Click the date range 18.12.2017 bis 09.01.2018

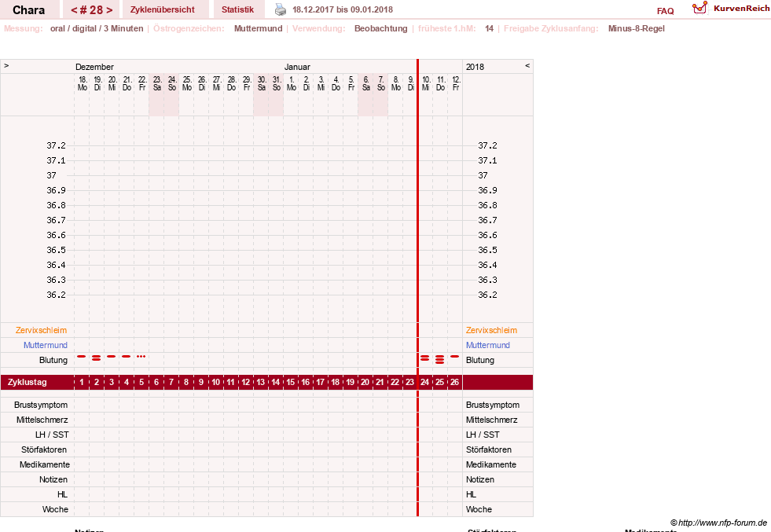click(x=342, y=9)
